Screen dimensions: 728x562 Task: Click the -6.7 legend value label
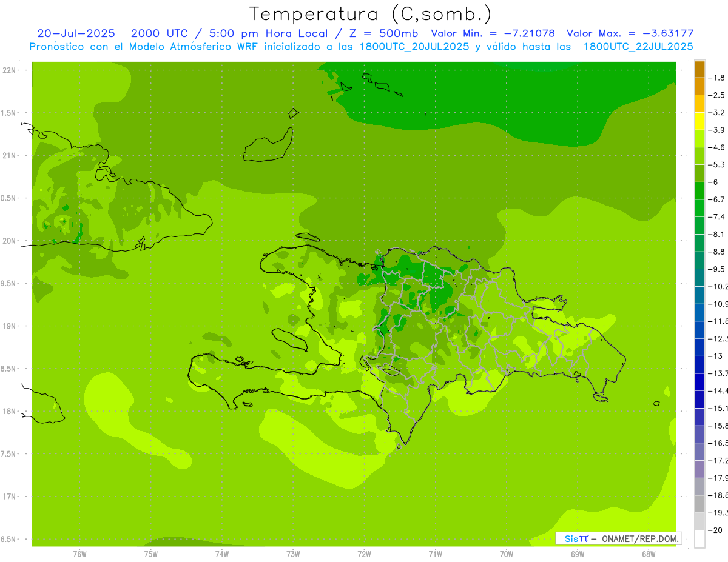click(x=718, y=199)
